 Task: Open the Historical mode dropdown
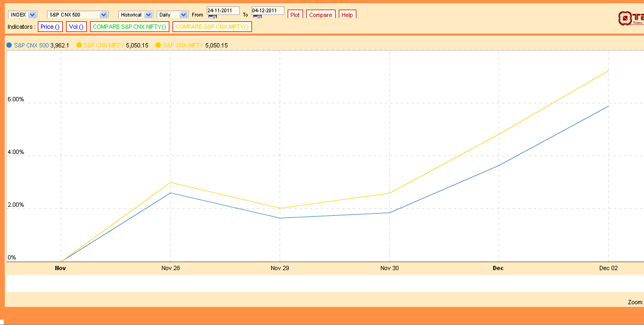tap(136, 14)
